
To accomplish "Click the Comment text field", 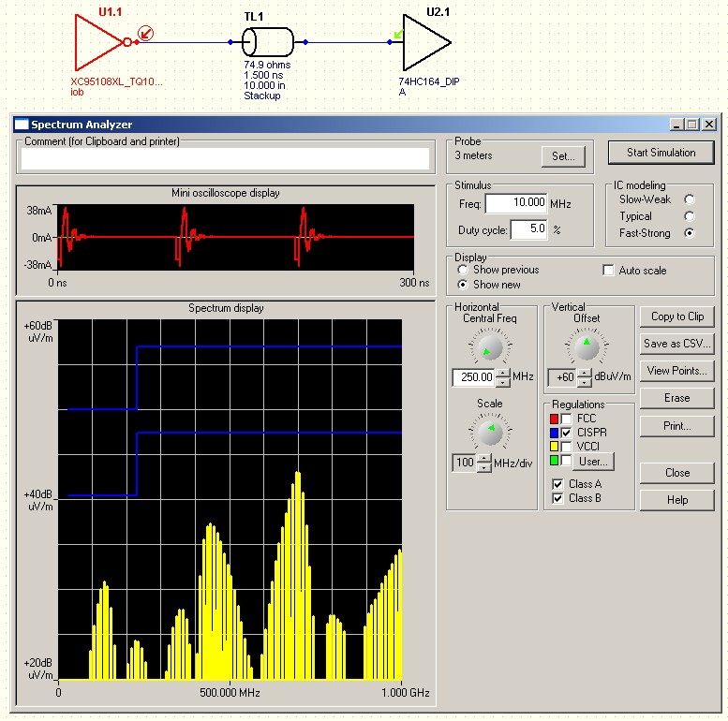I will [x=225, y=159].
